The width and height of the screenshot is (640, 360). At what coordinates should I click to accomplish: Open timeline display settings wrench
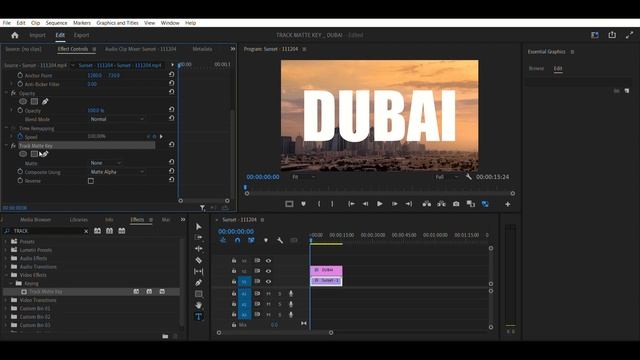(280, 240)
